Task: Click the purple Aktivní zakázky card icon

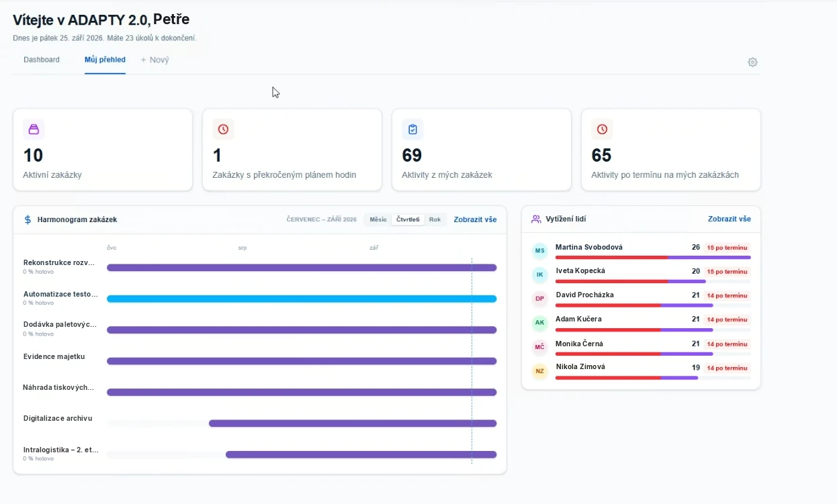Action: pos(34,129)
